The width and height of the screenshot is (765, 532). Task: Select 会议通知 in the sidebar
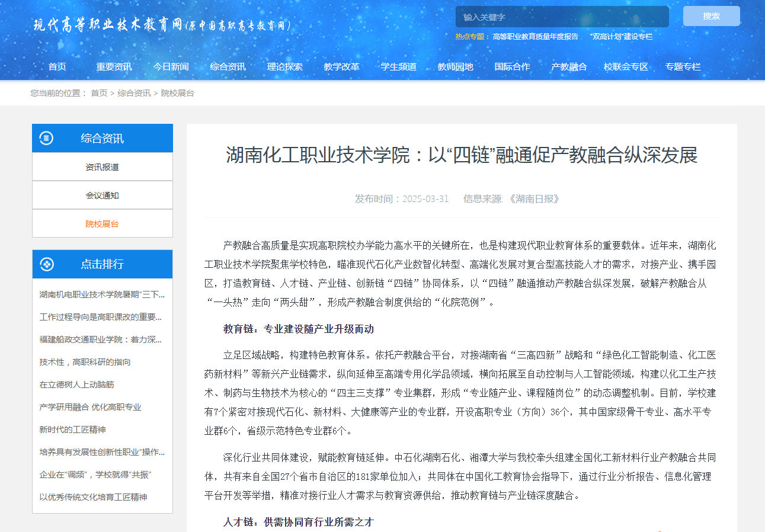coord(102,196)
